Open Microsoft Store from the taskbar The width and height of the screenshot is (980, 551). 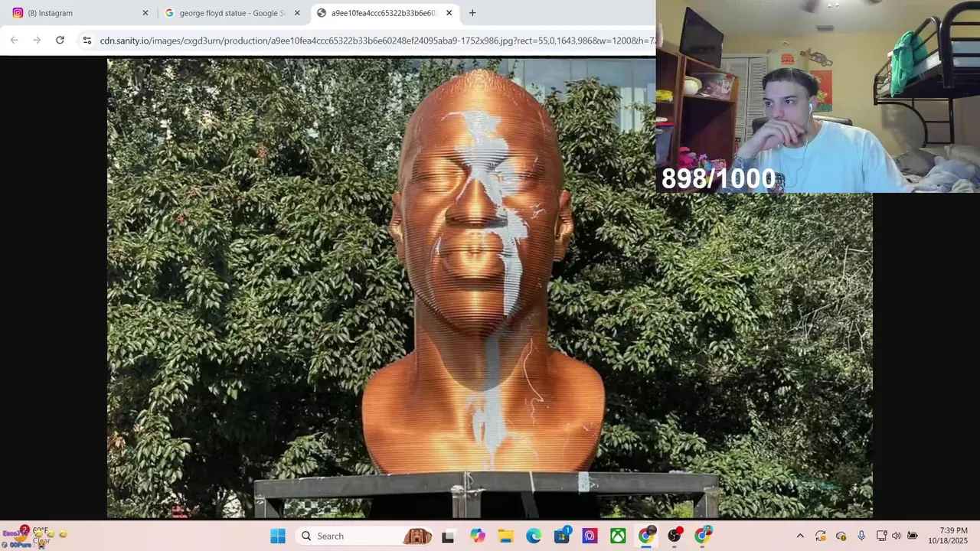tap(562, 536)
